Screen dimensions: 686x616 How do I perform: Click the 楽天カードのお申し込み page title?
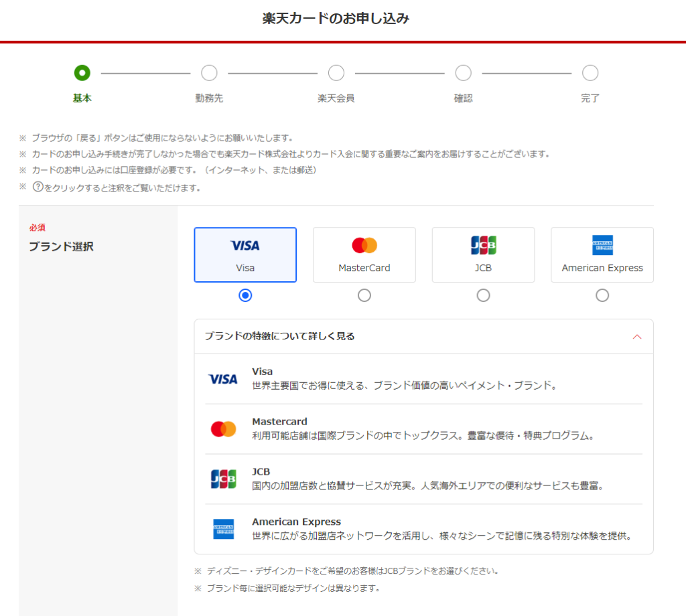coord(336,18)
